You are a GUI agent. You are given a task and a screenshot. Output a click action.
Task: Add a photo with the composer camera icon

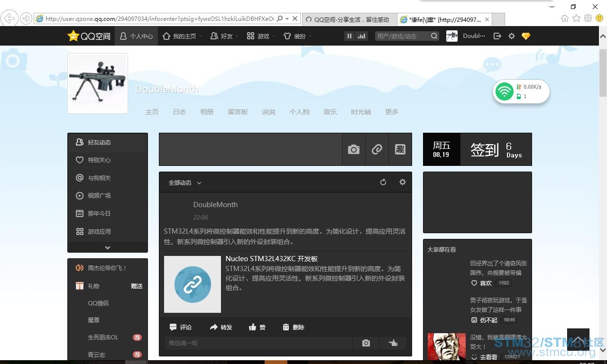click(354, 149)
